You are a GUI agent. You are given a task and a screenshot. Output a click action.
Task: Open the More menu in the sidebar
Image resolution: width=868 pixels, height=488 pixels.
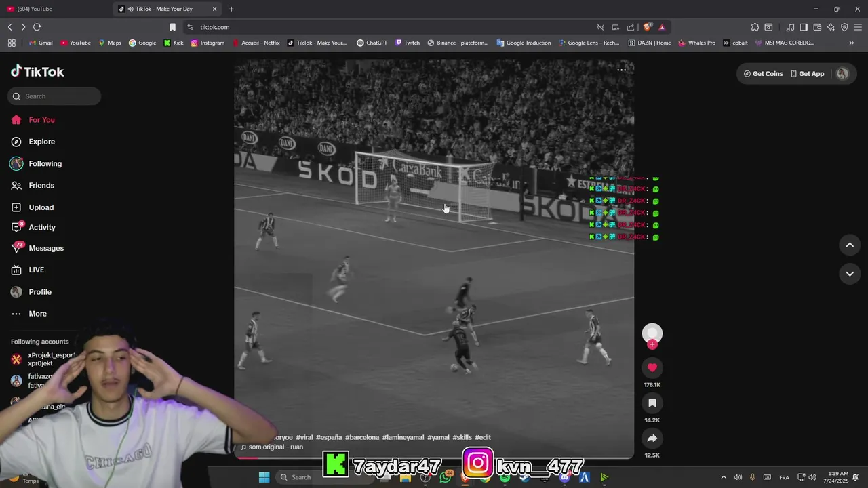pos(28,314)
